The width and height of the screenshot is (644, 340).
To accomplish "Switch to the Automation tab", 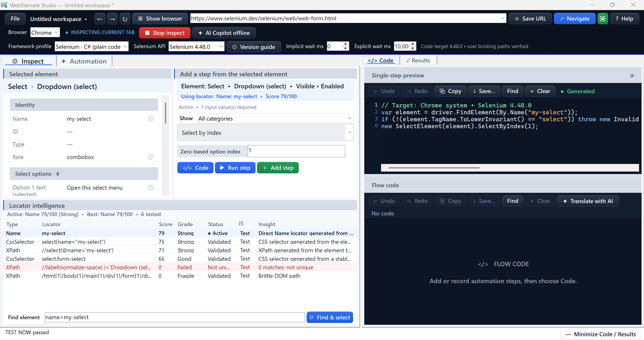I will click(x=84, y=61).
